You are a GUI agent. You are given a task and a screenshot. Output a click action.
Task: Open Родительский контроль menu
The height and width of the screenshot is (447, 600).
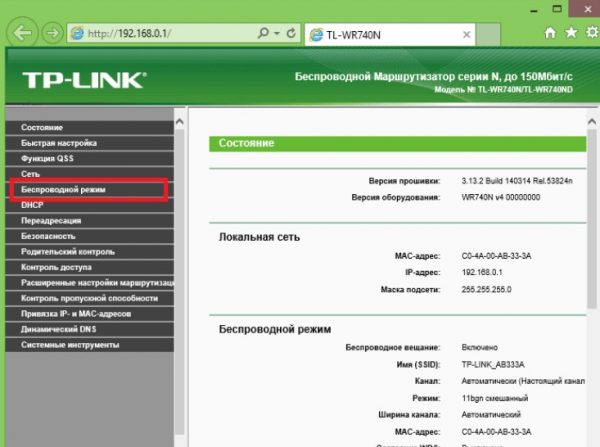[90, 251]
